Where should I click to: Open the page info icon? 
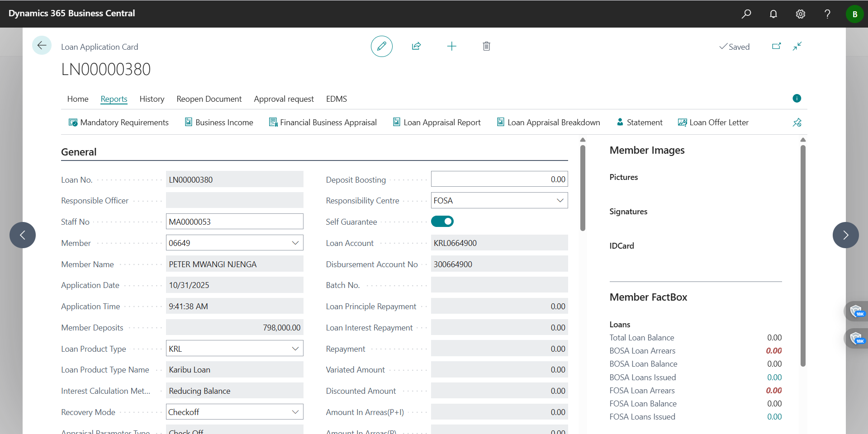pos(797,98)
